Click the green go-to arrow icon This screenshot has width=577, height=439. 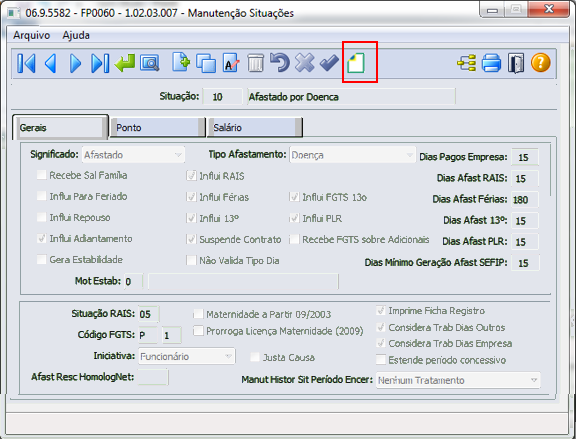125,63
